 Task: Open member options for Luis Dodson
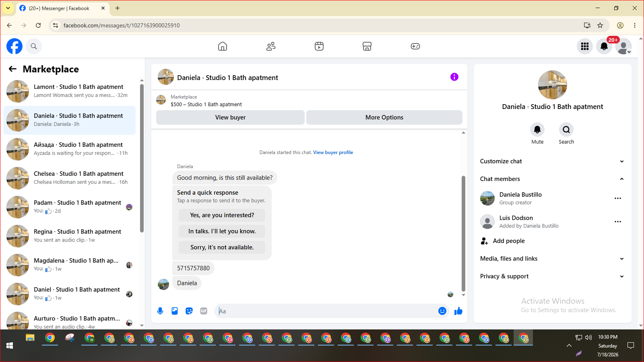point(618,222)
